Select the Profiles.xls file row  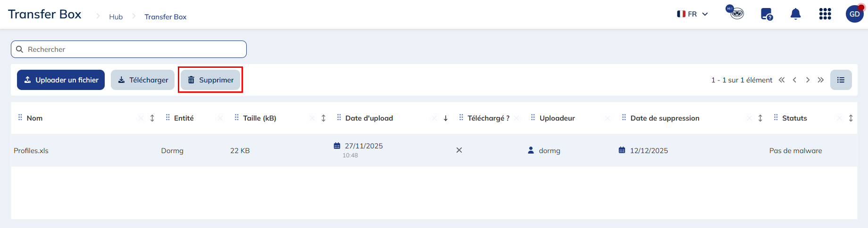(31, 151)
